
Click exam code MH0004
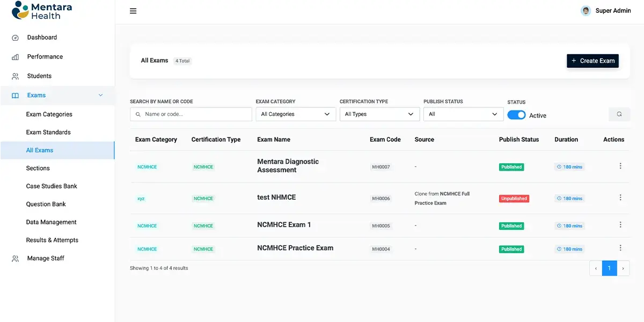(381, 249)
